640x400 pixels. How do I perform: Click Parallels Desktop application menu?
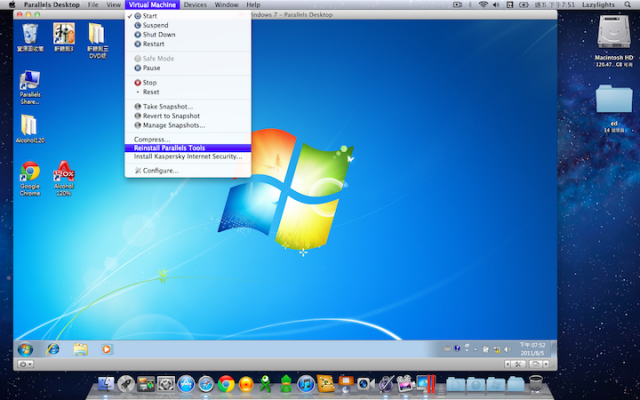(x=52, y=5)
